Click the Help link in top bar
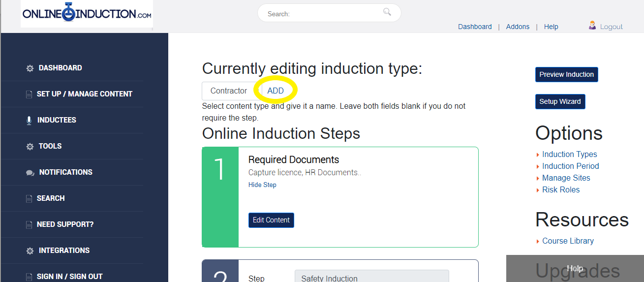644x282 pixels. point(551,27)
